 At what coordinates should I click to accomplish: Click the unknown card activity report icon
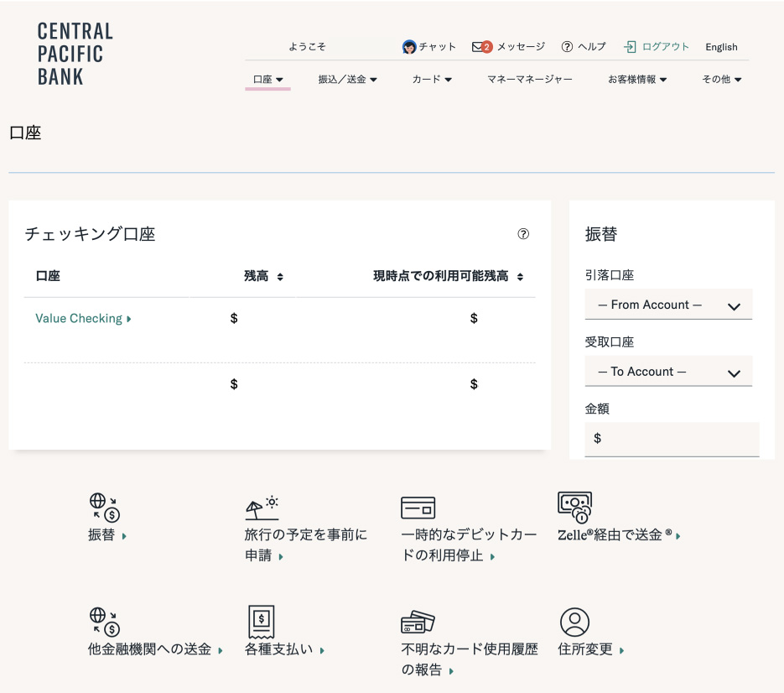pos(418,623)
